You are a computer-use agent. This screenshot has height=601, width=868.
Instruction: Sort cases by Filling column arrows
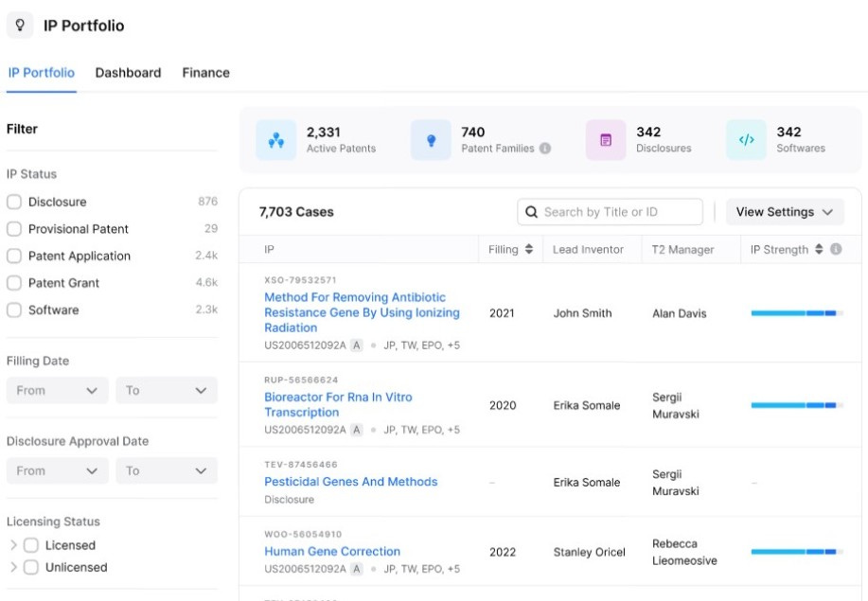pyautogui.click(x=529, y=249)
